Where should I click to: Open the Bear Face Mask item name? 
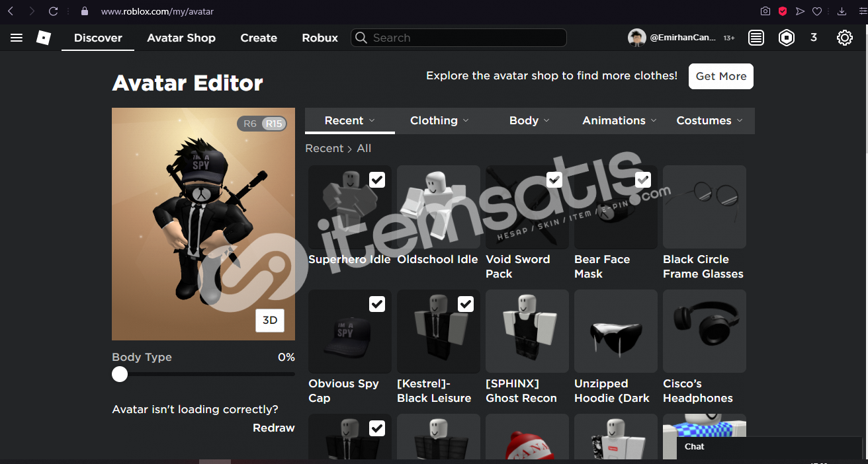(x=602, y=266)
